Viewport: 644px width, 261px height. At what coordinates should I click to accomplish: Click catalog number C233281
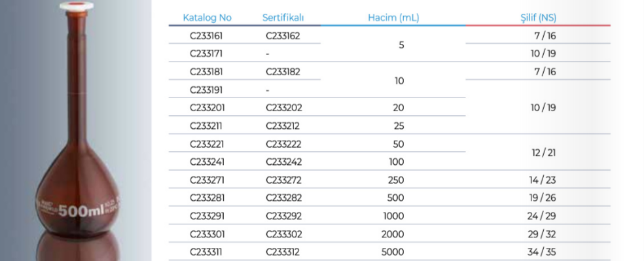pos(206,198)
